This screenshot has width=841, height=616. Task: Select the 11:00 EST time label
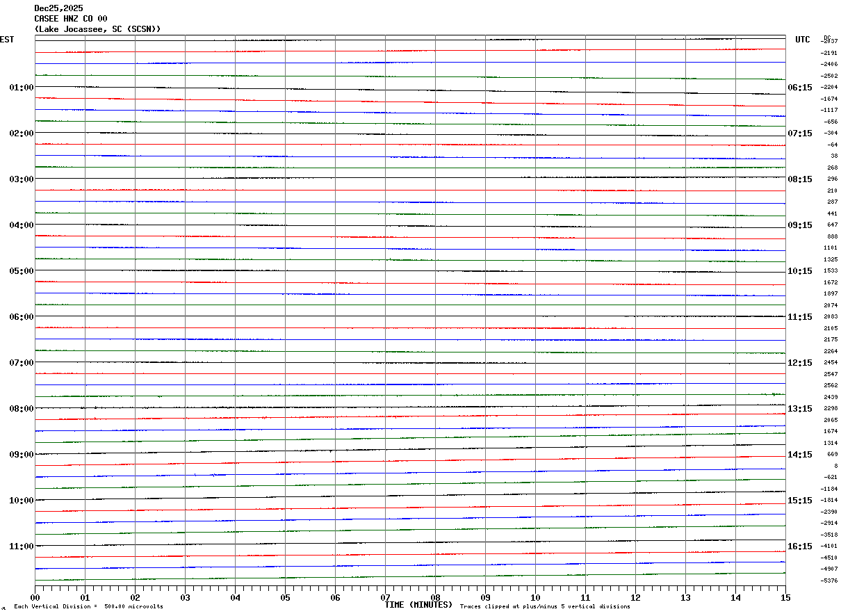tap(22, 546)
